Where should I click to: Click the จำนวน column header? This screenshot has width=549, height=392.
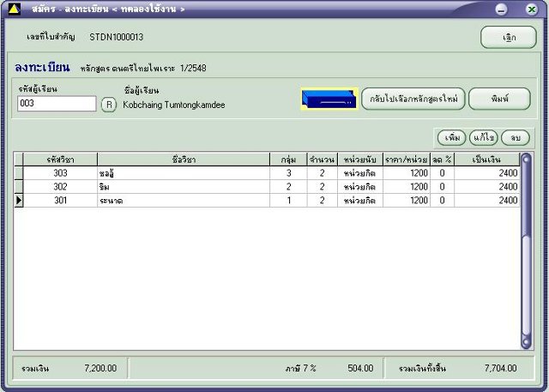323,160
